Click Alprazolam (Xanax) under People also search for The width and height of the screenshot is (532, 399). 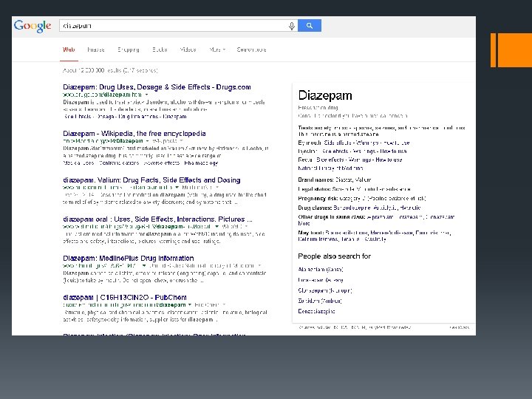click(x=320, y=270)
